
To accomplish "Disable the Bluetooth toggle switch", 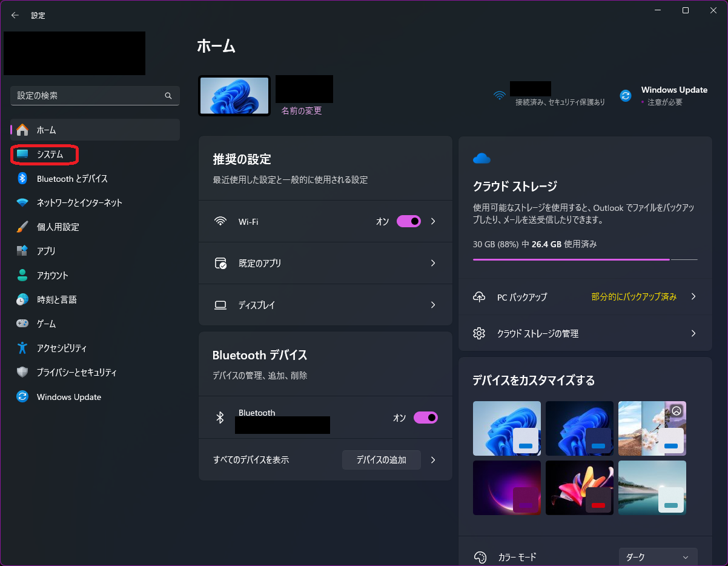I will [425, 418].
